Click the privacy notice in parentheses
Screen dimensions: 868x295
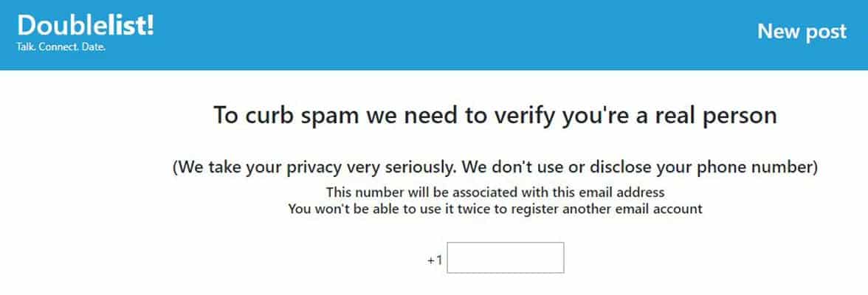[x=495, y=167]
